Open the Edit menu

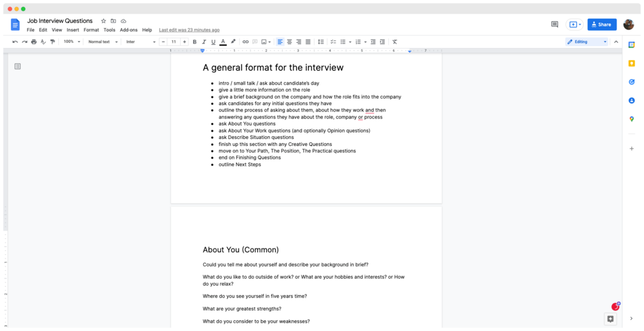(43, 30)
